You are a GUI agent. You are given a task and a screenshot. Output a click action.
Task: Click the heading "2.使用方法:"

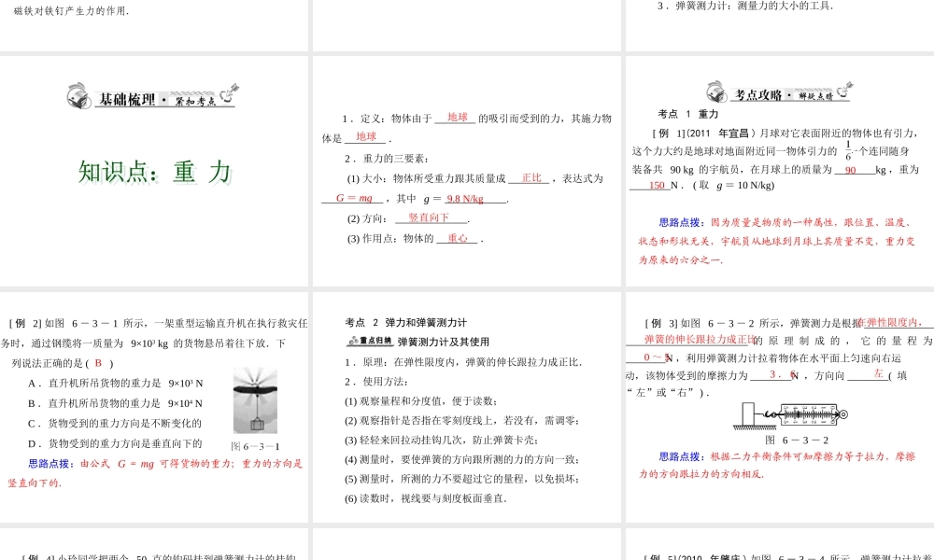pos(376,381)
